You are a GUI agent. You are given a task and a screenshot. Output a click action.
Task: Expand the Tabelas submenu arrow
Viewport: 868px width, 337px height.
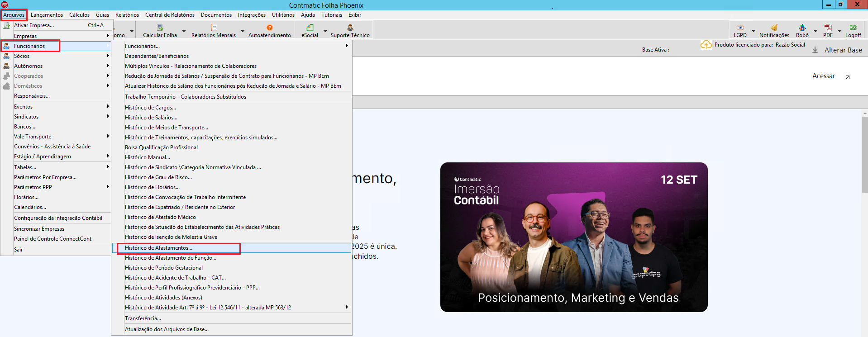(x=108, y=167)
